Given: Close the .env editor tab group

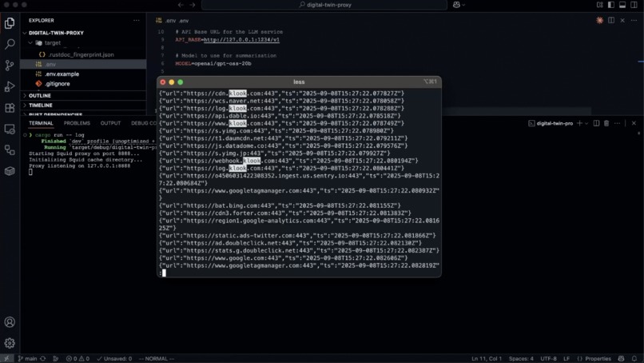Looking at the screenshot, I should coord(622,20).
